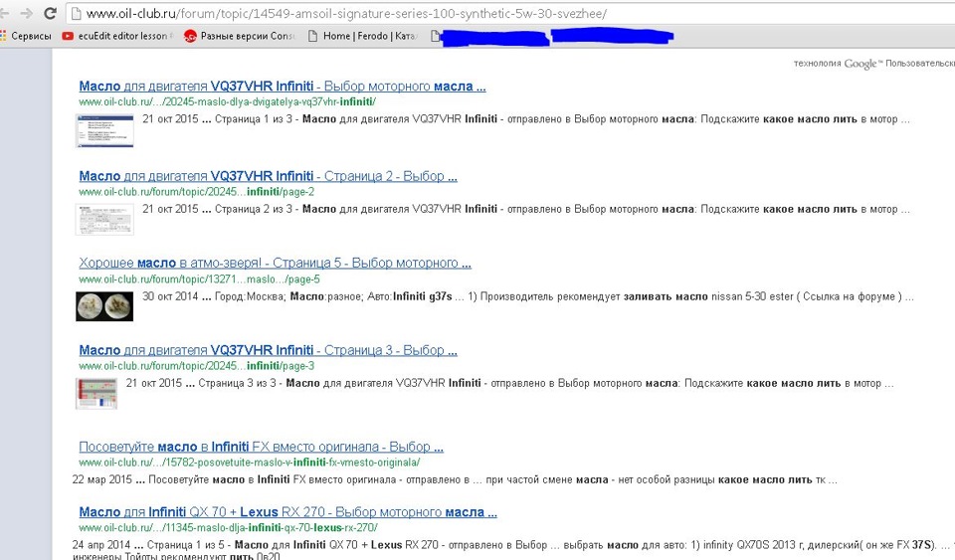The height and width of the screenshot is (560, 955).
Task: Open result Масло для Infiniti QX 70 + Lexus RX 270
Action: tap(288, 512)
